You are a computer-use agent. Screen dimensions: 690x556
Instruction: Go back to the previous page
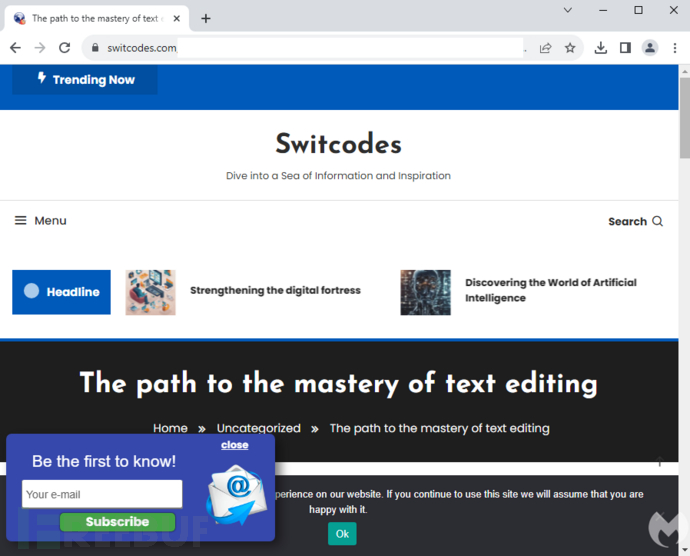tap(15, 48)
